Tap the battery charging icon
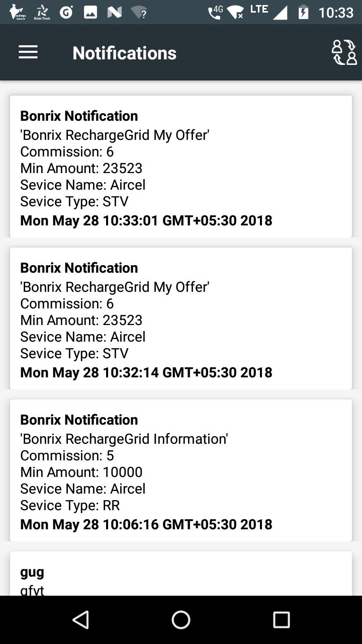The image size is (362, 644). [303, 12]
